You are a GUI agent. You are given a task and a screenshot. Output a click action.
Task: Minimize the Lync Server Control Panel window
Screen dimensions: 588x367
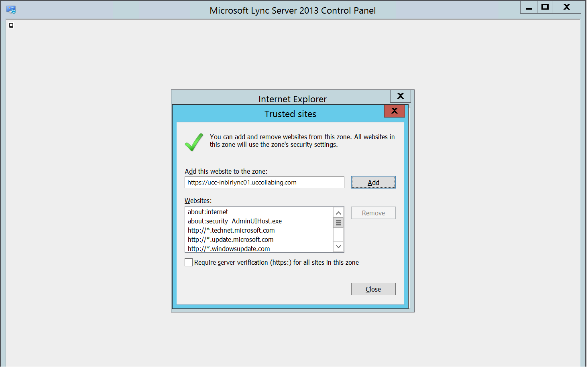529,7
